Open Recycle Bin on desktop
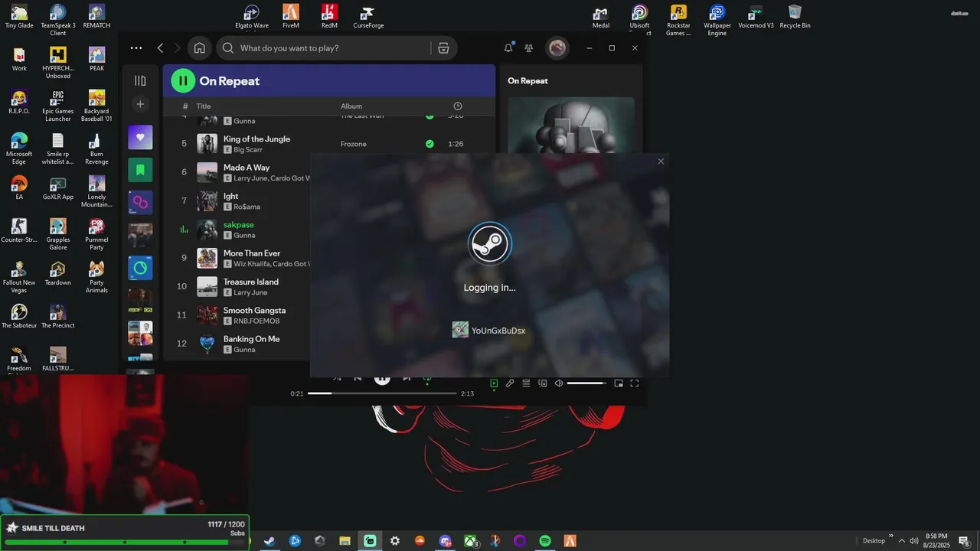 tap(795, 16)
